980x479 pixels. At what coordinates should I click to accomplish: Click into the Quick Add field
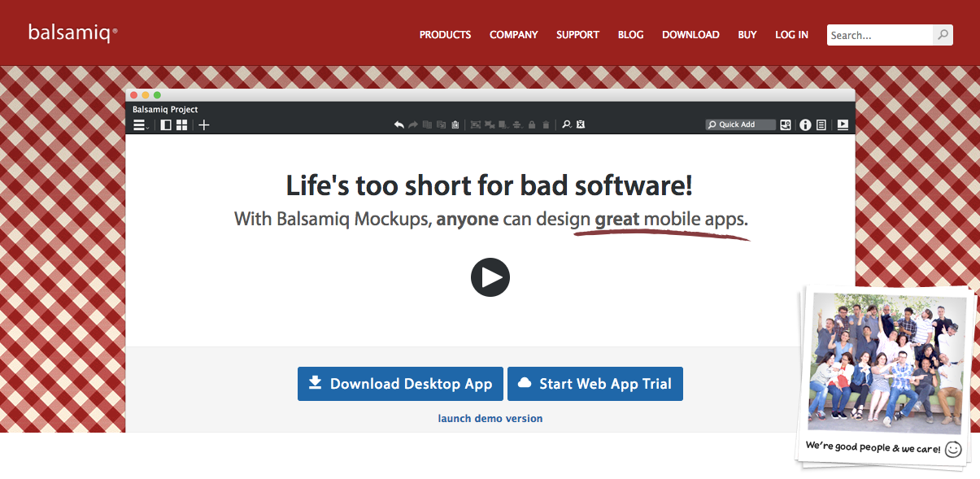coord(740,124)
